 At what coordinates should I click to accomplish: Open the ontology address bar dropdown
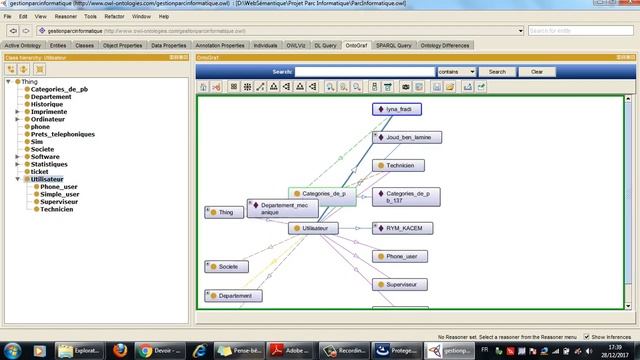point(520,31)
